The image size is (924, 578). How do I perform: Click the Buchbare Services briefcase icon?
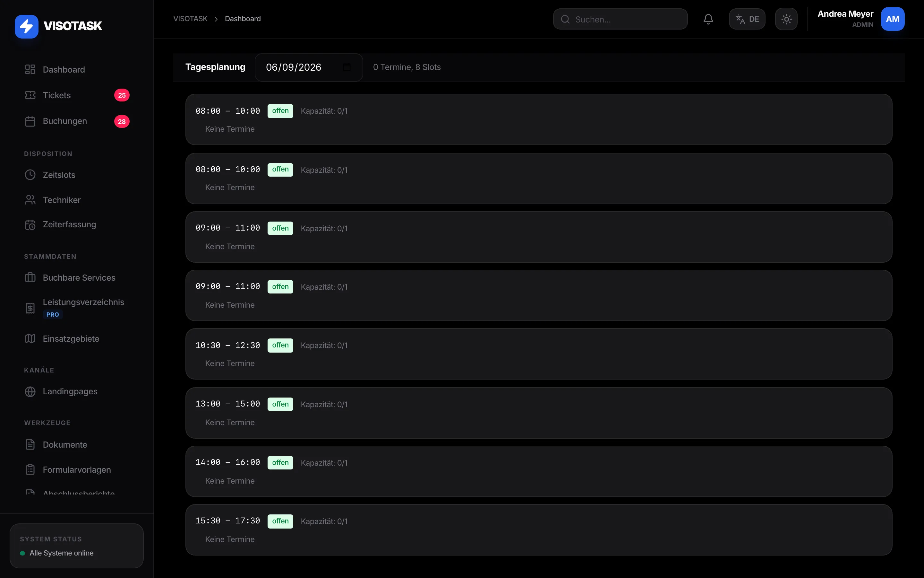(30, 277)
